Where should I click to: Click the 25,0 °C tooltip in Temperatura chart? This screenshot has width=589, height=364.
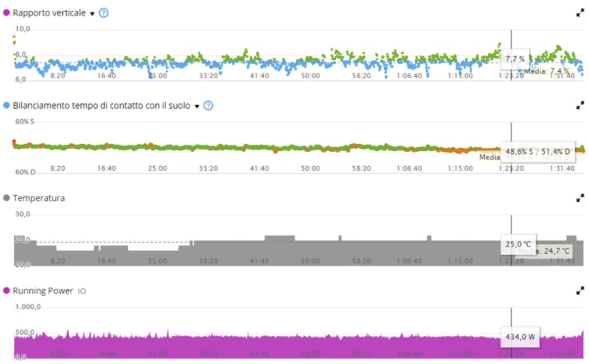518,244
